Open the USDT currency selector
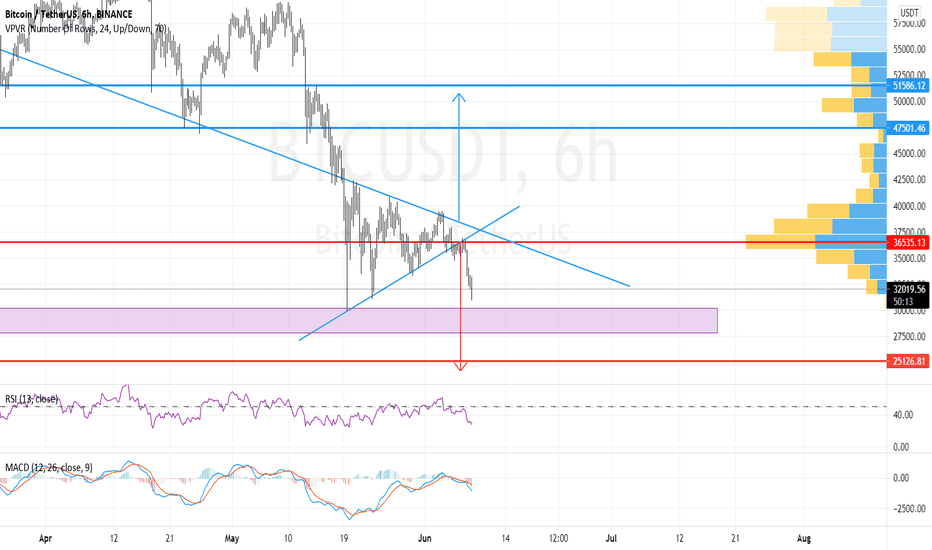Screen dimensions: 932x550 909,12
